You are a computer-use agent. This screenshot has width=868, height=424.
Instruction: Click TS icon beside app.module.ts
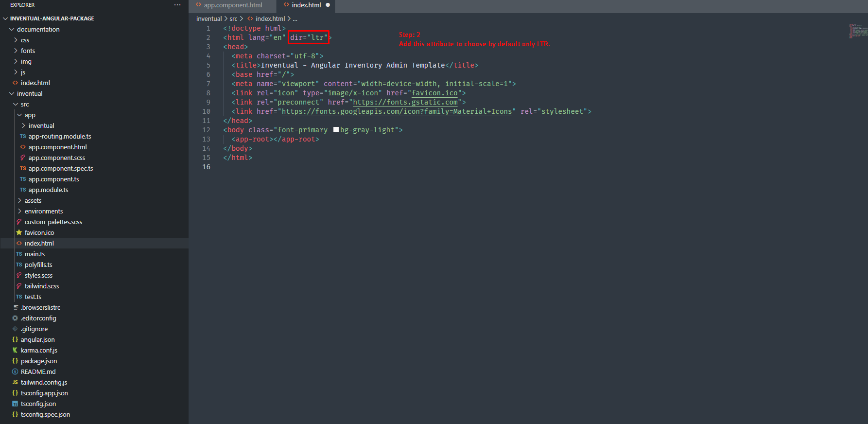pos(23,190)
